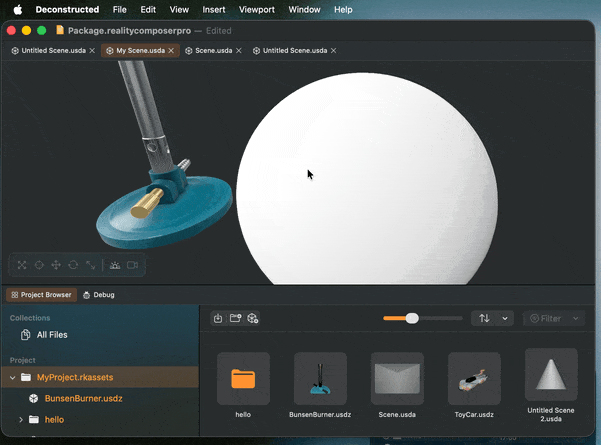Click the frame-all viewport tool icon
Viewport: 601px width, 445px height.
coord(22,265)
